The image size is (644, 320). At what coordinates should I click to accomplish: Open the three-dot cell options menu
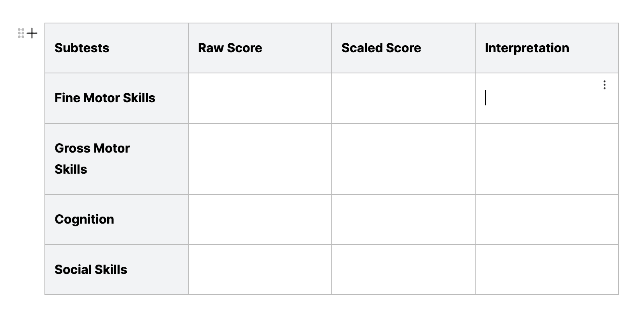604,85
